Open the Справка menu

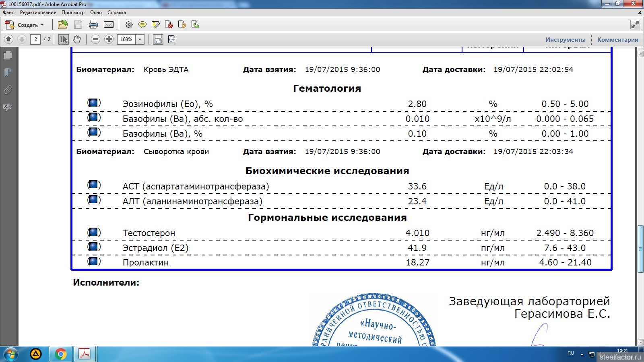(x=117, y=12)
